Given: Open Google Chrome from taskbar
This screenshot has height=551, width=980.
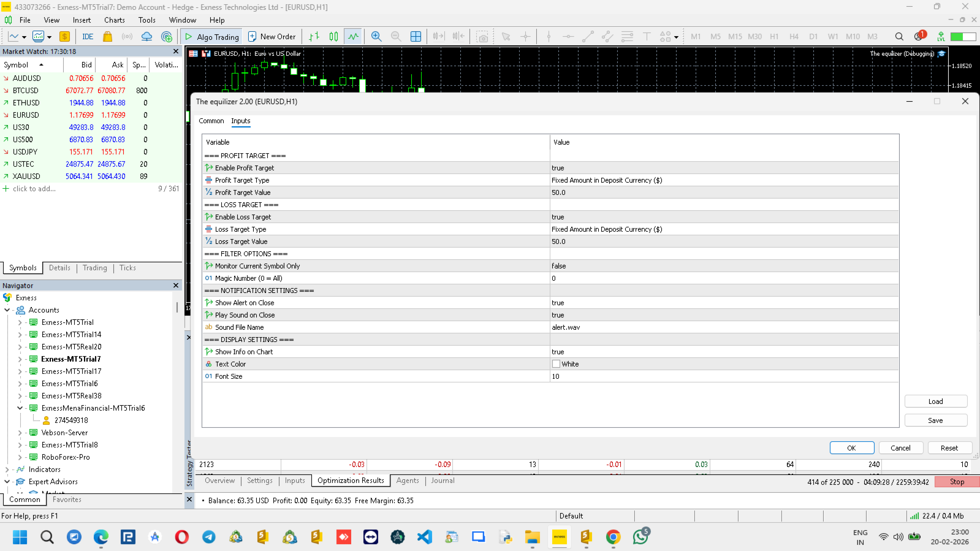Looking at the screenshot, I should pyautogui.click(x=613, y=538).
